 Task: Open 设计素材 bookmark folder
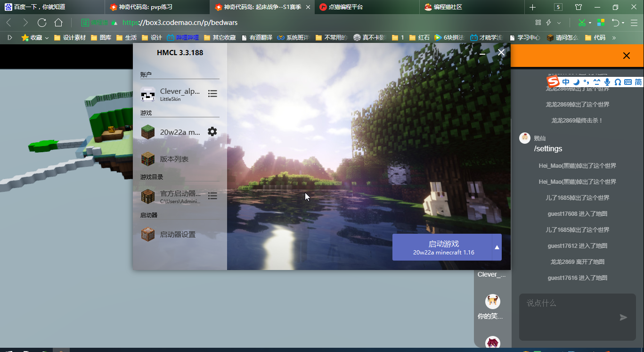[70, 38]
